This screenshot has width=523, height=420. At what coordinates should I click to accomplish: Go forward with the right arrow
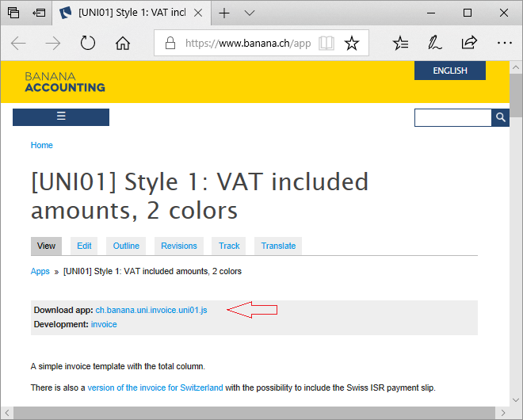tap(53, 43)
